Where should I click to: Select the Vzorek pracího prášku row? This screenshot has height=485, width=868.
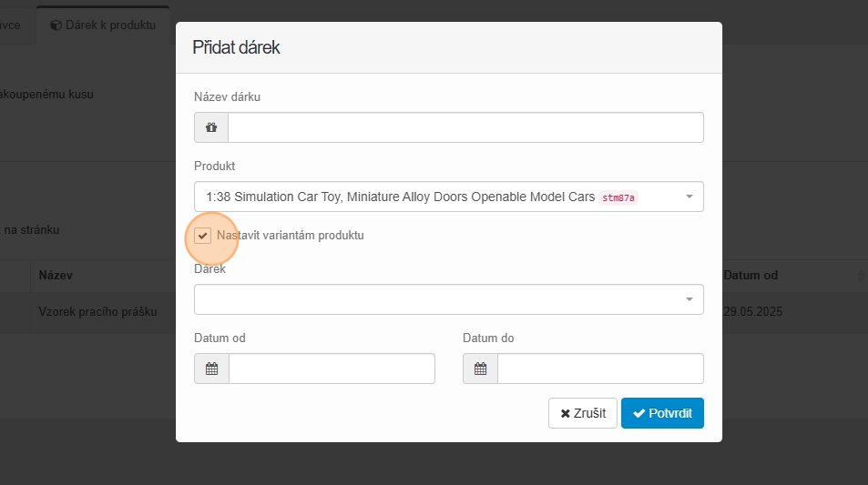pos(98,311)
